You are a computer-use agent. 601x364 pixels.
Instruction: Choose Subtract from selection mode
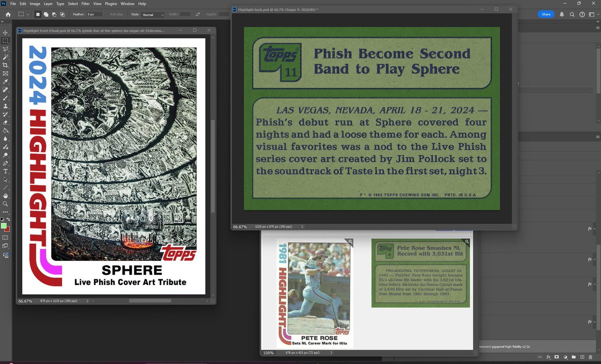(x=54, y=15)
